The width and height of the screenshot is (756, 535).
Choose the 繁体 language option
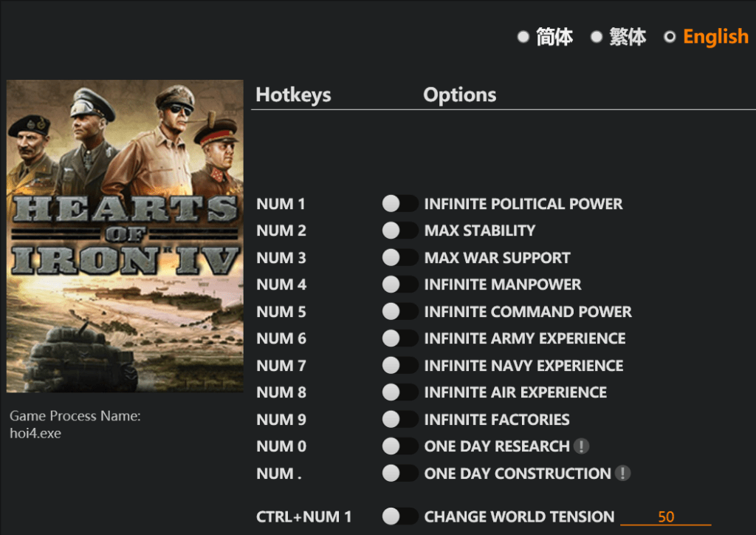point(626,36)
